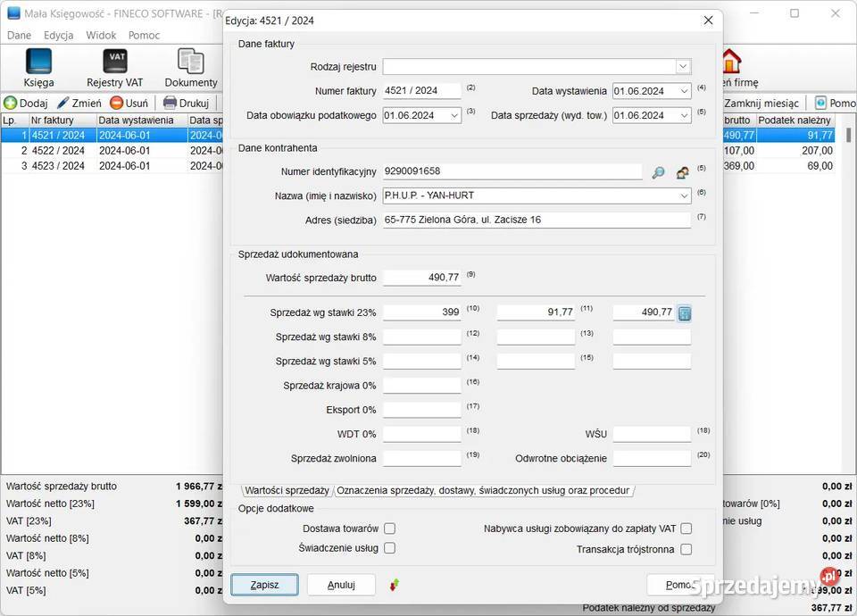
Task: Click the Adres (siedziba) input field
Action: tap(536, 220)
